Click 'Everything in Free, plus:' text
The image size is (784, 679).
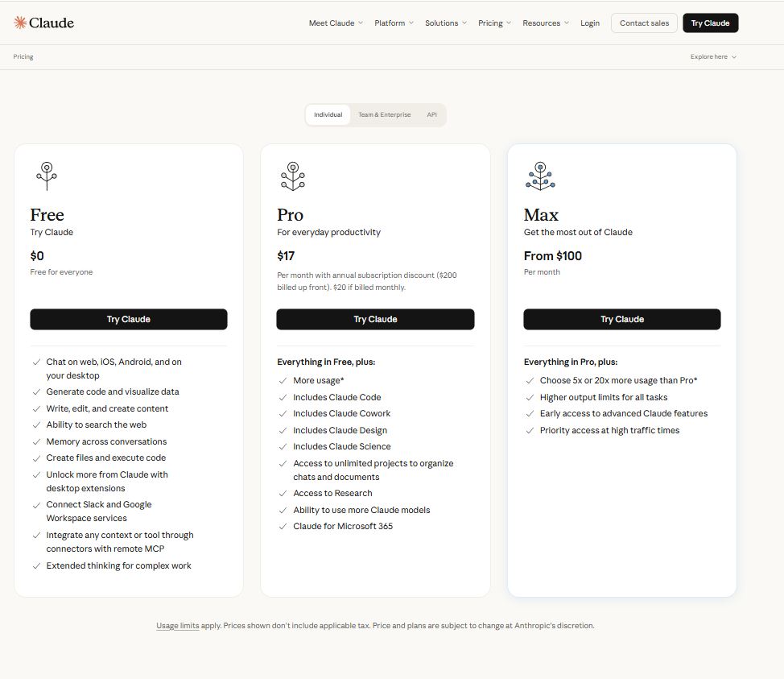pos(326,362)
